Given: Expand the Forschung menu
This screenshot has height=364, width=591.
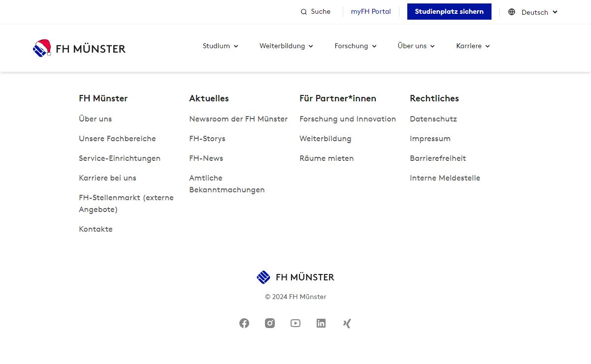Looking at the screenshot, I should [x=355, y=46].
